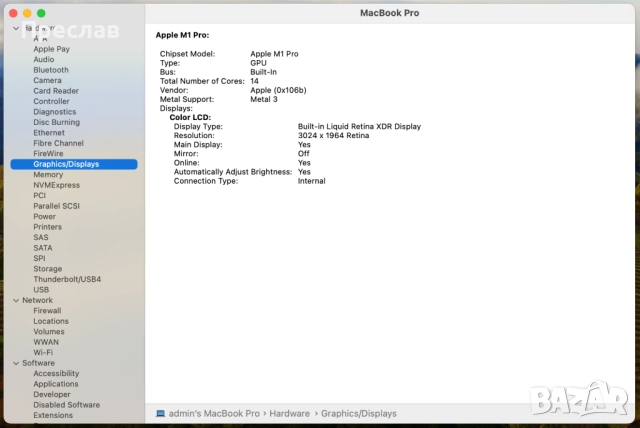640x428 pixels.
Task: Select SATA in the sidebar
Action: 43,248
